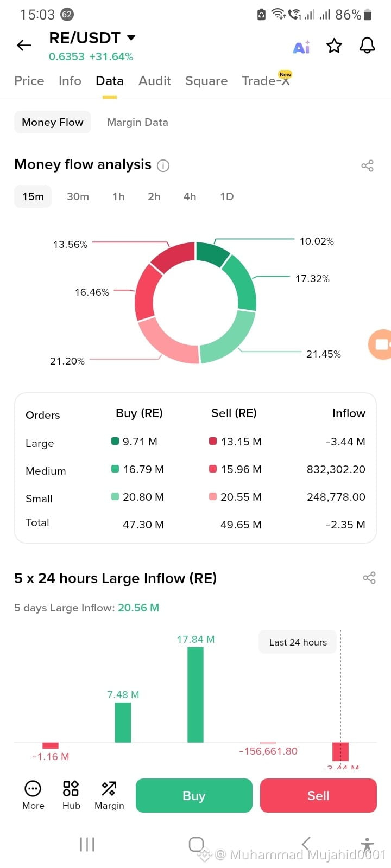391x868 pixels.
Task: Open the Hub icon
Action: (x=71, y=795)
